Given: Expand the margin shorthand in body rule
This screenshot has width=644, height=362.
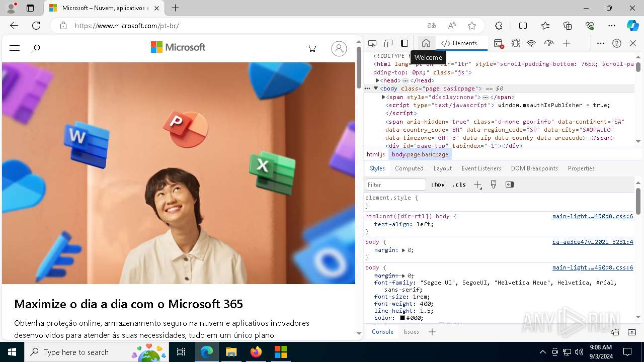Looking at the screenshot, I should tap(404, 250).
